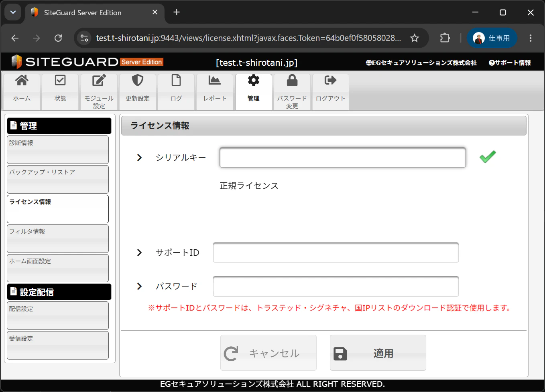Click the キャンセル button
The width and height of the screenshot is (545, 392).
pyautogui.click(x=268, y=353)
